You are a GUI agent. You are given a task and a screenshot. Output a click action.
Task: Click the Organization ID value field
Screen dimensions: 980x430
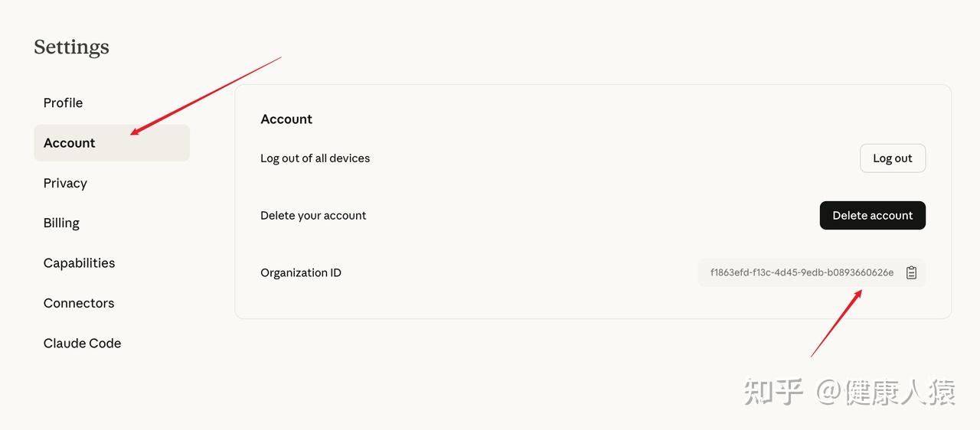click(x=801, y=272)
